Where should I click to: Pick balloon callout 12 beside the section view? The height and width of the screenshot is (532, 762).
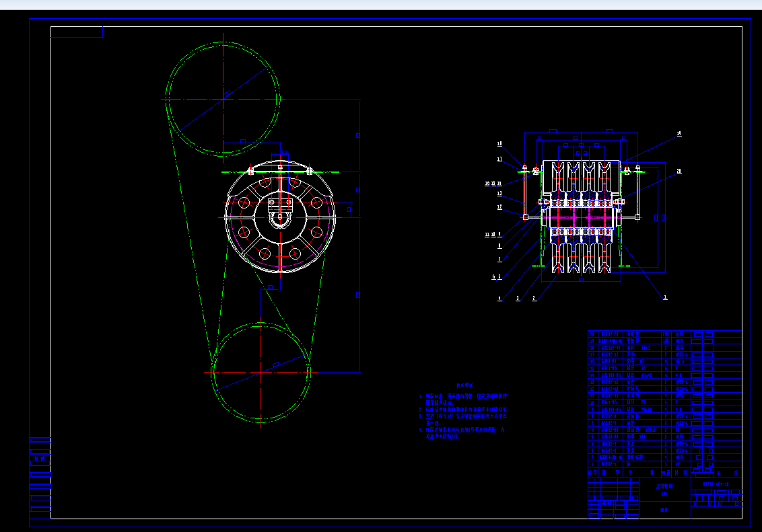pyautogui.click(x=499, y=207)
